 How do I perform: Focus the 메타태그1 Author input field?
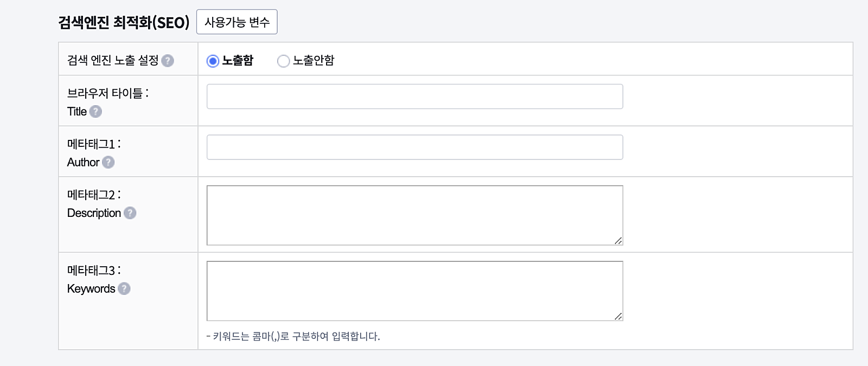click(414, 147)
